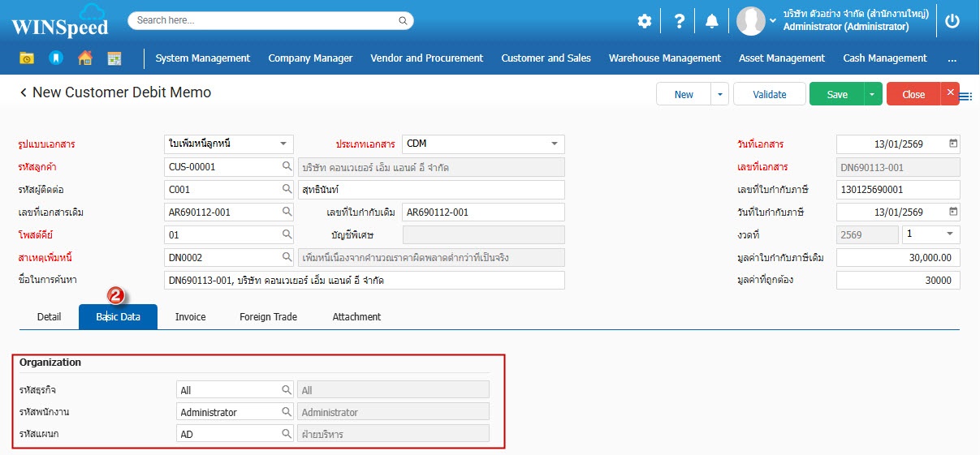Screen dimensions: 980x455
Task: Open the settings gear icon
Action: [644, 21]
